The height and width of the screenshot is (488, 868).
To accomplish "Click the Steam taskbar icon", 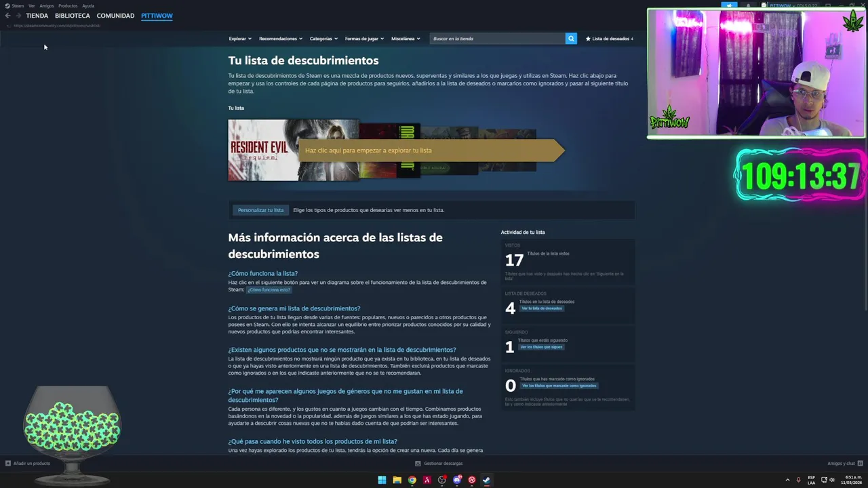I will [x=486, y=480].
